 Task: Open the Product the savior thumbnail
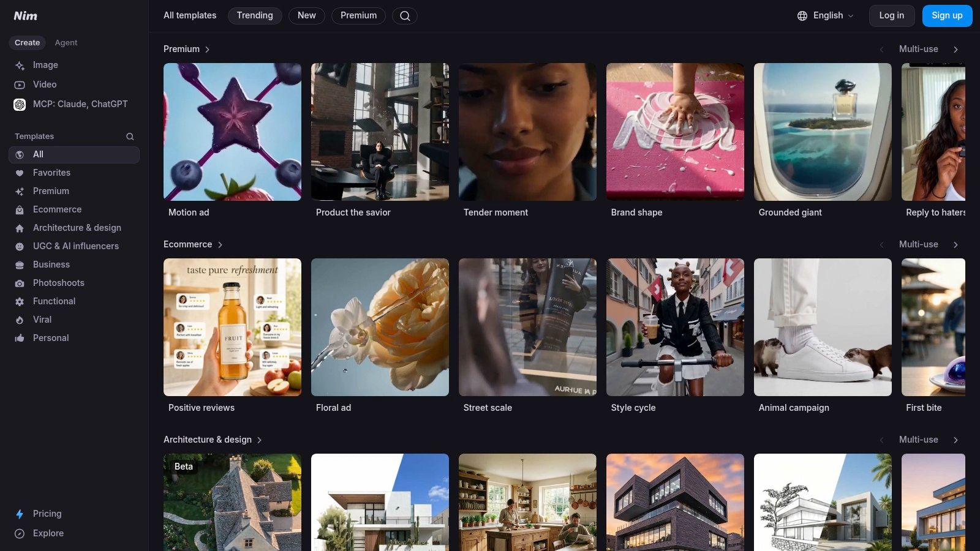click(x=380, y=132)
